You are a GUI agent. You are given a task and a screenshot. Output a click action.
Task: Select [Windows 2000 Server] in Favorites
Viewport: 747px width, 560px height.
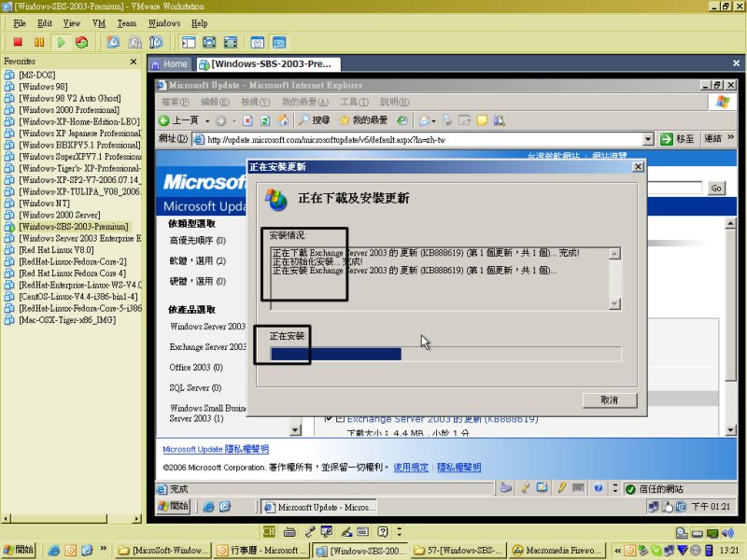[60, 215]
